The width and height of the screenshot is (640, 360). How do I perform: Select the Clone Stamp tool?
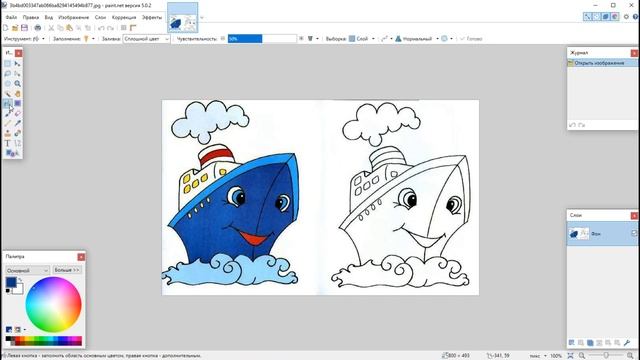point(8,133)
